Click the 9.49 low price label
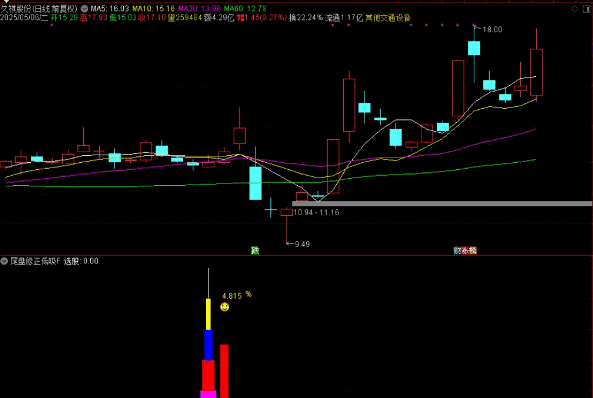This screenshot has height=398, width=593. 302,244
